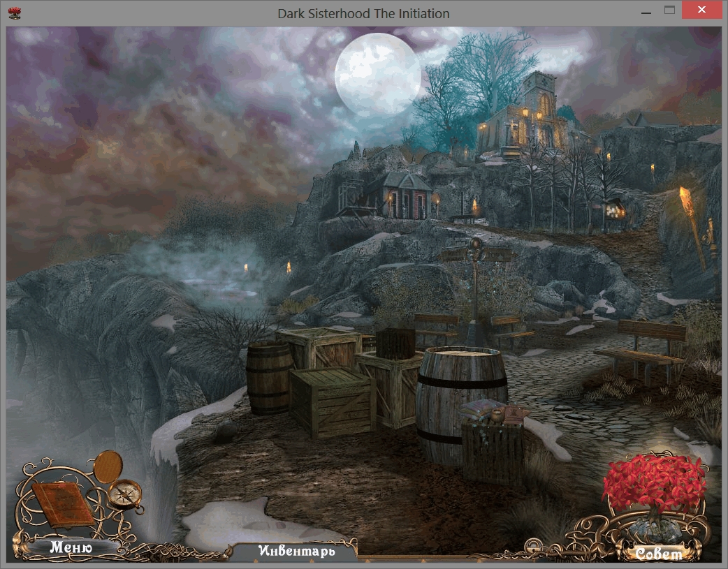Minimize the Dark Sisterhood window
The width and height of the screenshot is (728, 569).
point(646,13)
